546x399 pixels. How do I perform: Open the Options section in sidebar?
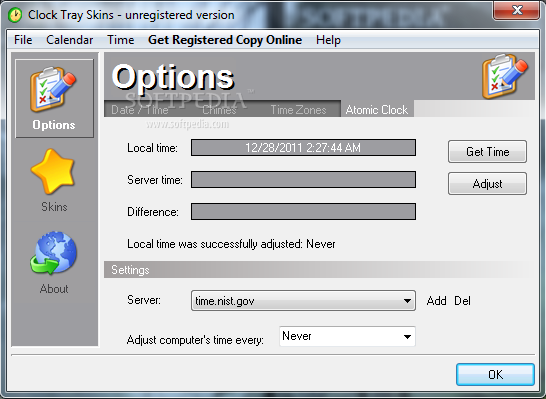tap(54, 98)
